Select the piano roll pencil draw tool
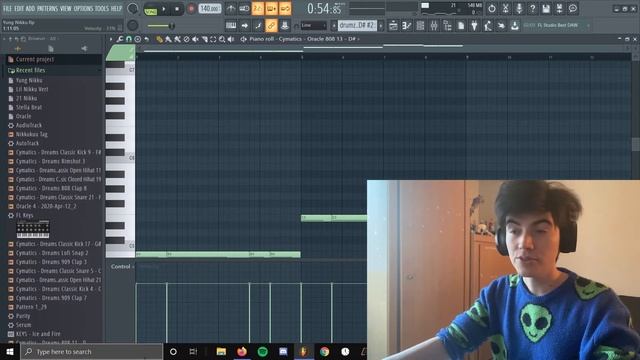The height and width of the screenshot is (360, 640). point(159,39)
